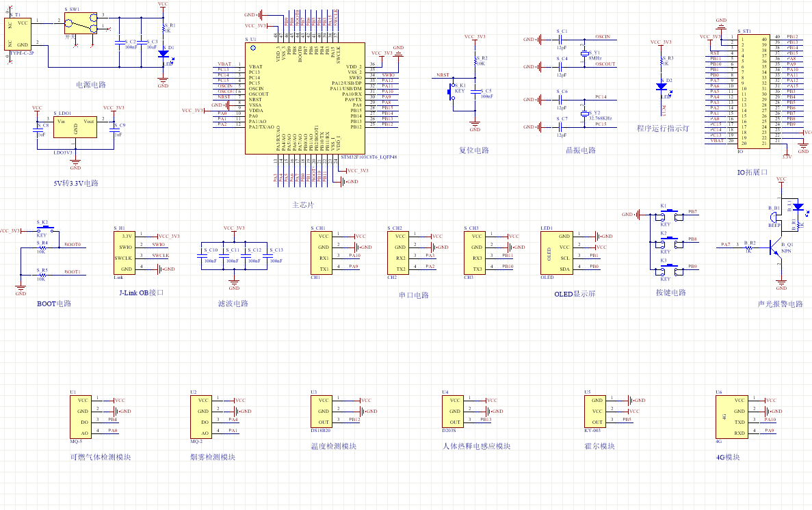Select the LED1 OLED display component
Screen dimensions: 812x510
pyautogui.click(x=557, y=253)
